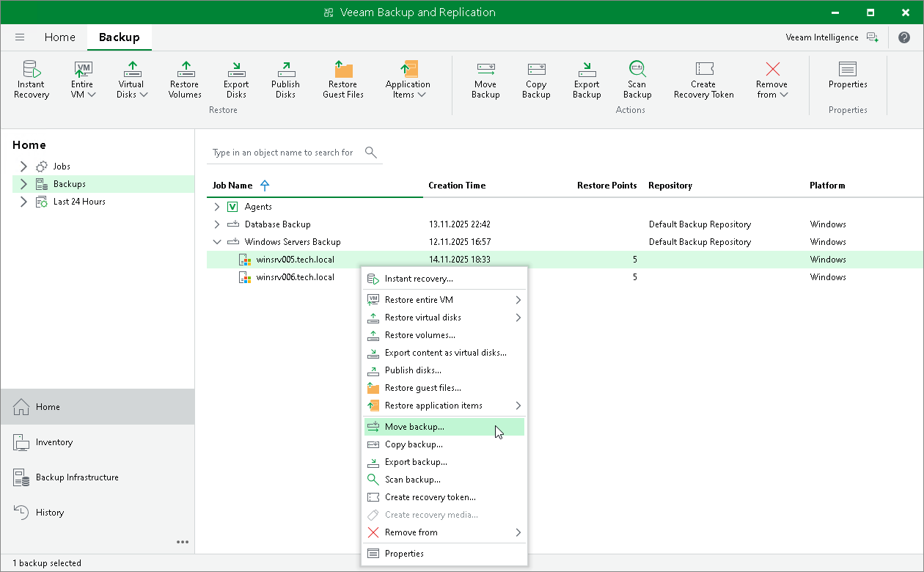Click the Scan Backup ribbon icon
924x572 pixels.
coord(637,70)
